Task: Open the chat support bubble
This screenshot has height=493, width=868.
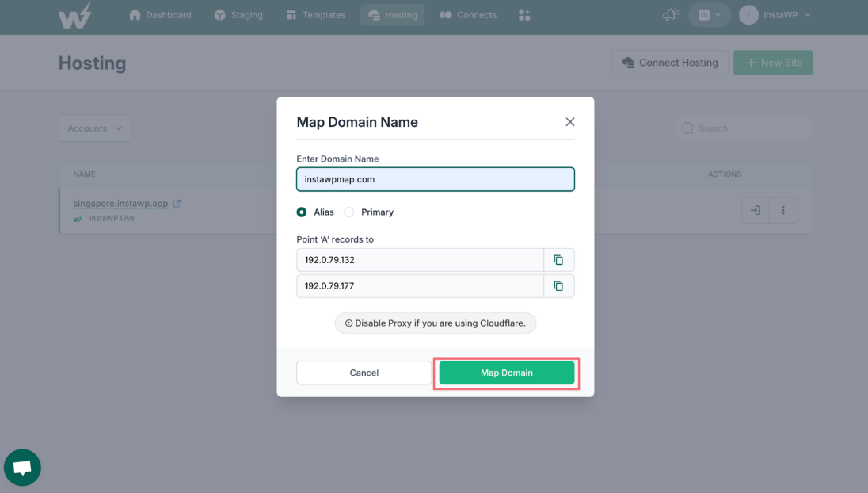Action: (x=22, y=468)
